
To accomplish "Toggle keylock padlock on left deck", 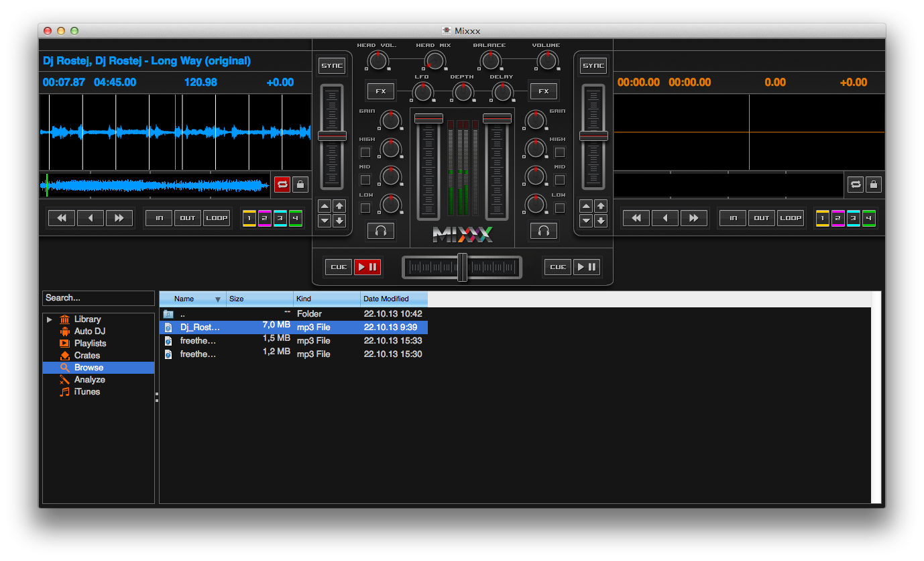I will pyautogui.click(x=300, y=184).
